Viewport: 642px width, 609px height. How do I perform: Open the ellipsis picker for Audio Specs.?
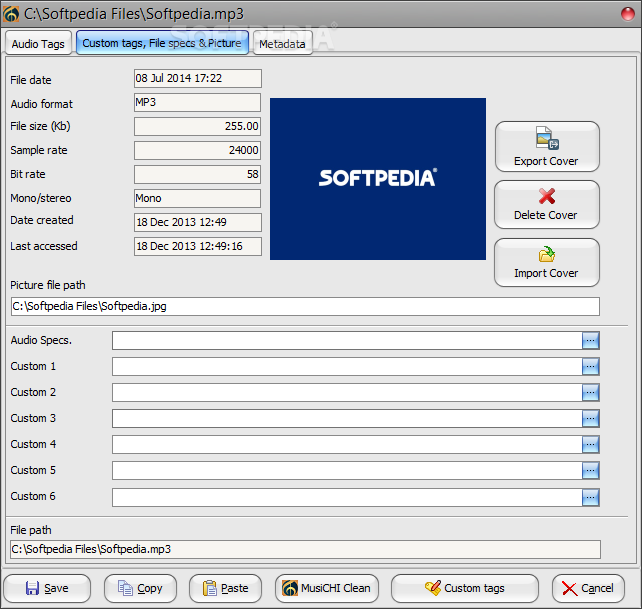pos(591,340)
